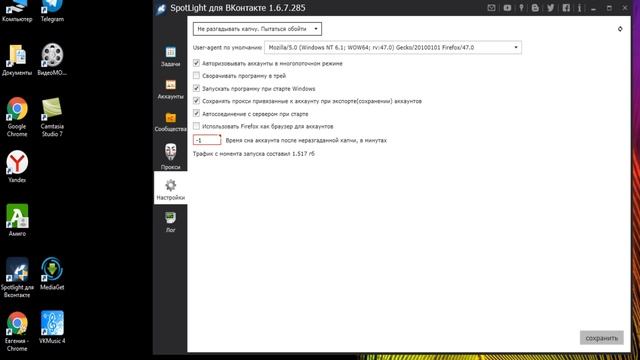Screen dimensions: 640x360
Task: Open the Прокси sidebar section
Action: pos(171,156)
